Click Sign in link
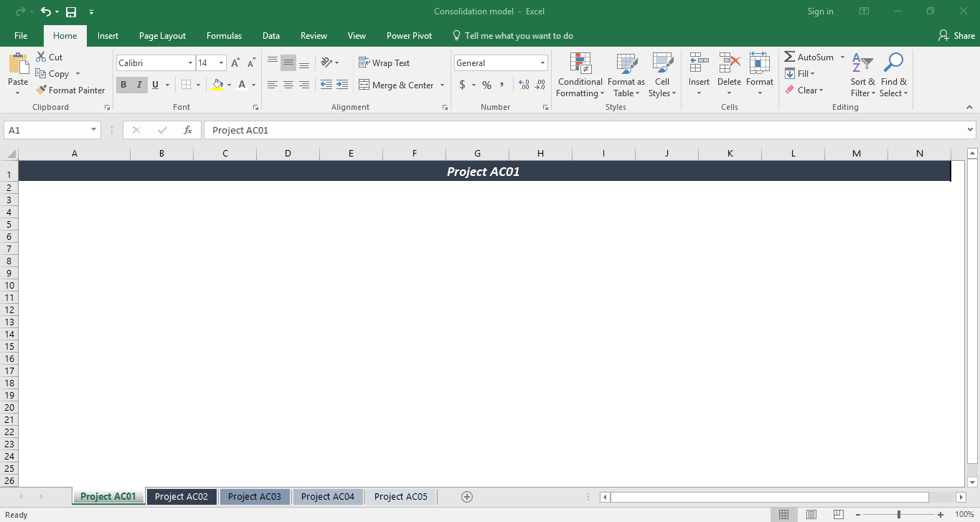The height and width of the screenshot is (522, 980). pos(820,11)
